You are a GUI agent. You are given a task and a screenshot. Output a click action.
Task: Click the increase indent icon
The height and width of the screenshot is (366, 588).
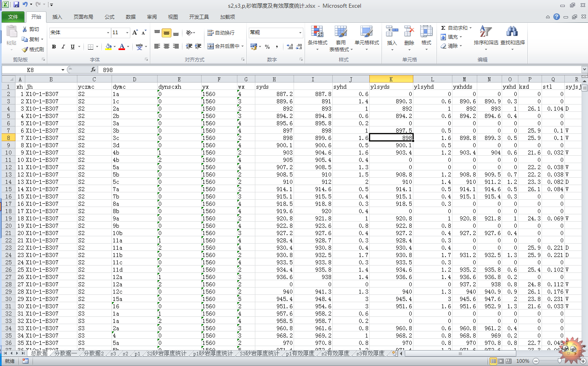click(x=198, y=46)
